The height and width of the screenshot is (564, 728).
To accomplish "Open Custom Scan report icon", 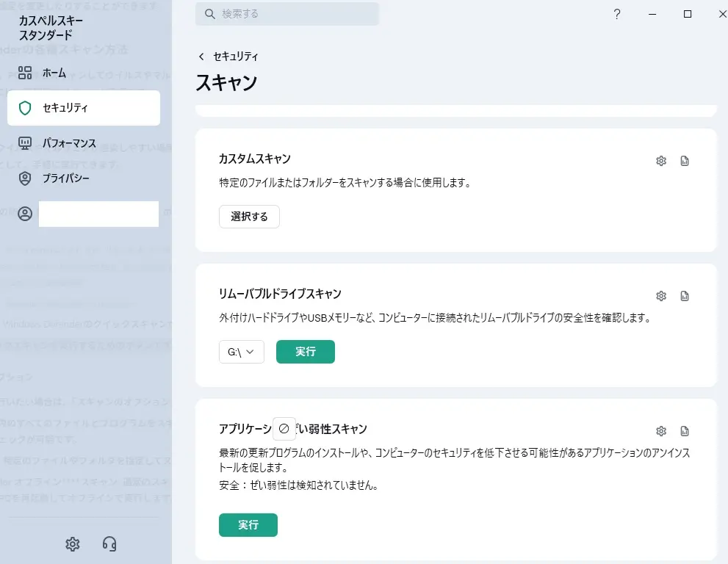I will 685,161.
